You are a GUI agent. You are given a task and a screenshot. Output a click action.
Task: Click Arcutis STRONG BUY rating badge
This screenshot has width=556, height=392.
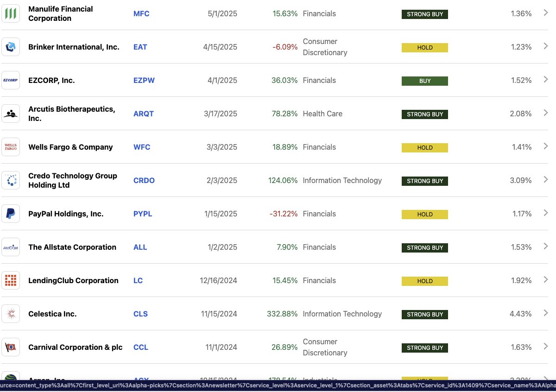tap(425, 114)
